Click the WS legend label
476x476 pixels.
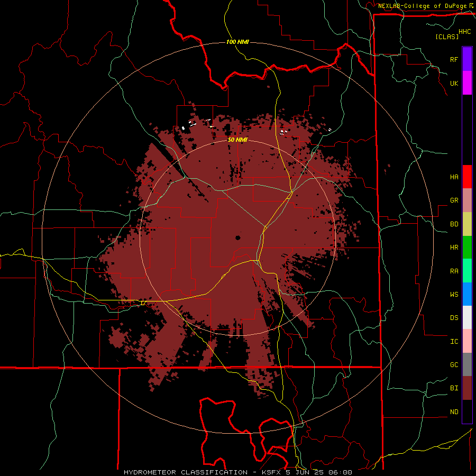(454, 295)
